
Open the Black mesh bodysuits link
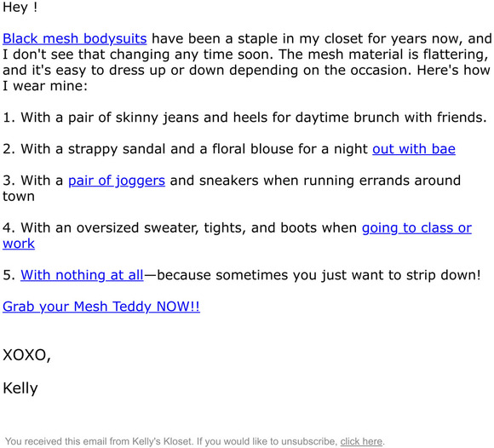pos(75,38)
